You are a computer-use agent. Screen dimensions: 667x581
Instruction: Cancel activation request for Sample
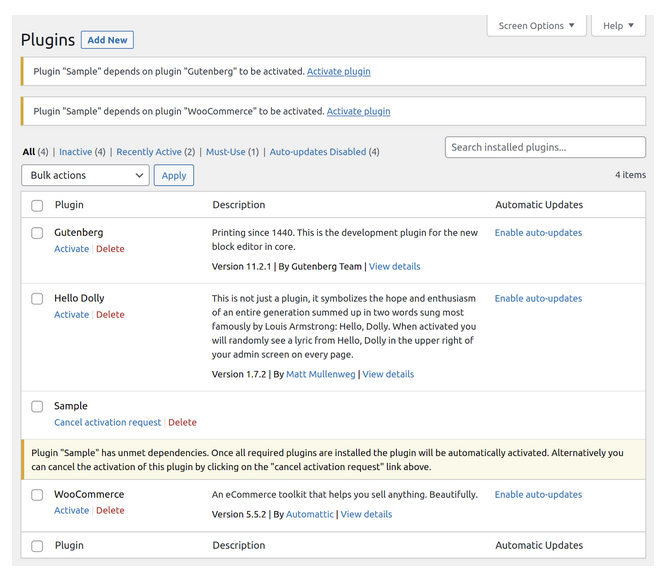(x=108, y=422)
